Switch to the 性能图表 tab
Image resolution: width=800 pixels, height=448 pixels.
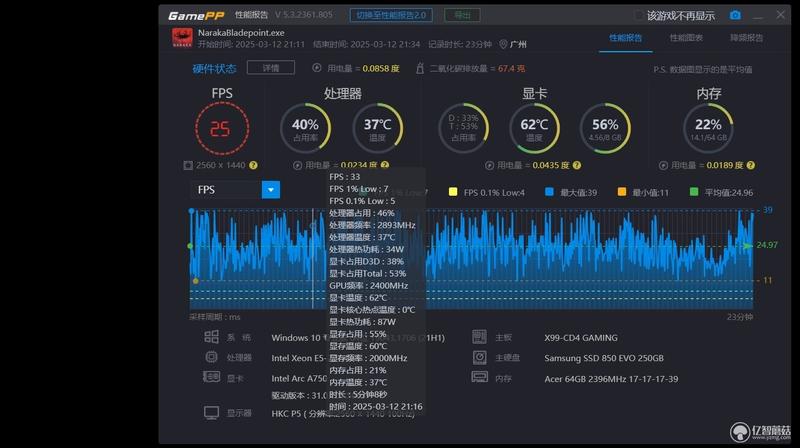[686, 38]
